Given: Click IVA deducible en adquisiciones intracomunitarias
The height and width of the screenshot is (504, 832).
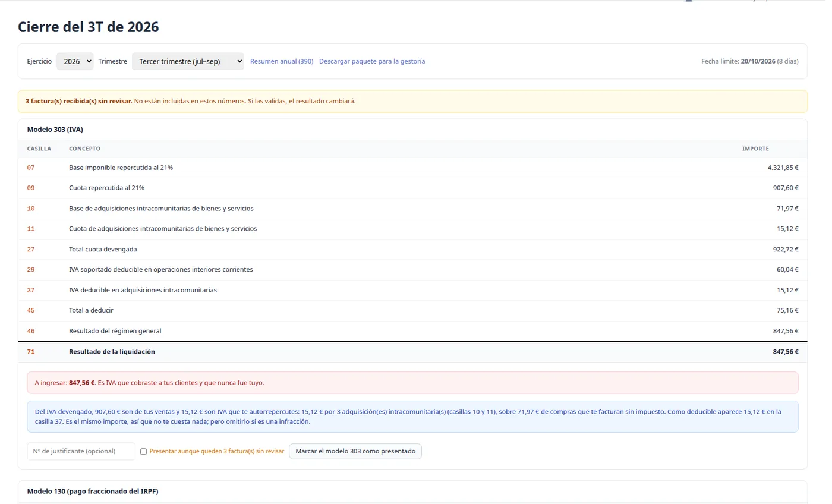Looking at the screenshot, I should coord(143,290).
